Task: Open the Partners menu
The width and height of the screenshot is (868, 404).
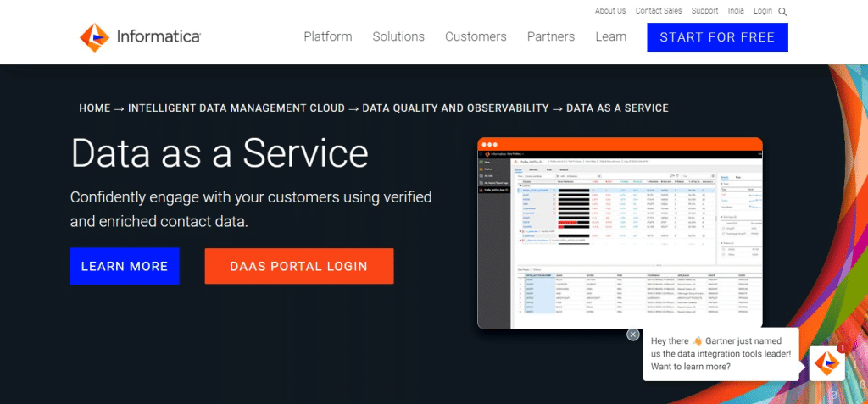Action: (x=551, y=36)
